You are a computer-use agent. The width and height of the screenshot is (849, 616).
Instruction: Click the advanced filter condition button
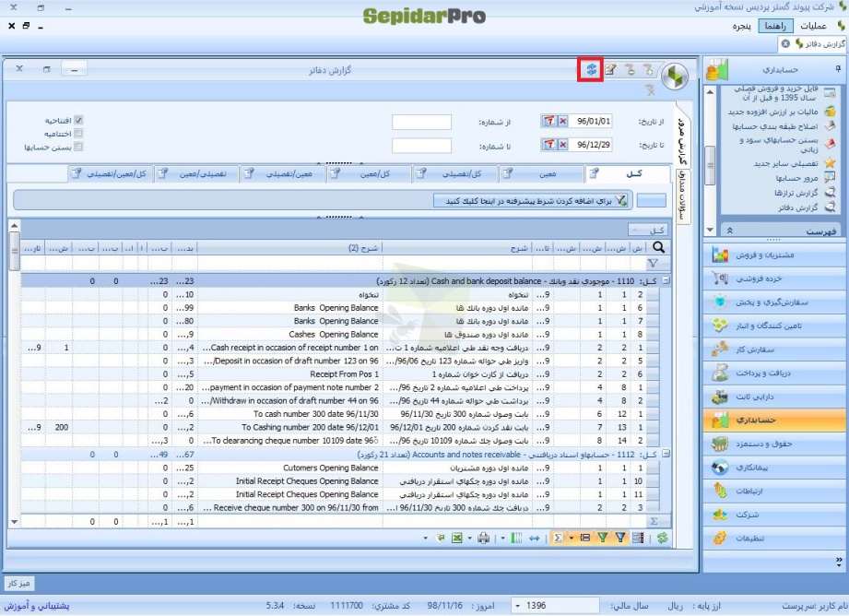531,201
